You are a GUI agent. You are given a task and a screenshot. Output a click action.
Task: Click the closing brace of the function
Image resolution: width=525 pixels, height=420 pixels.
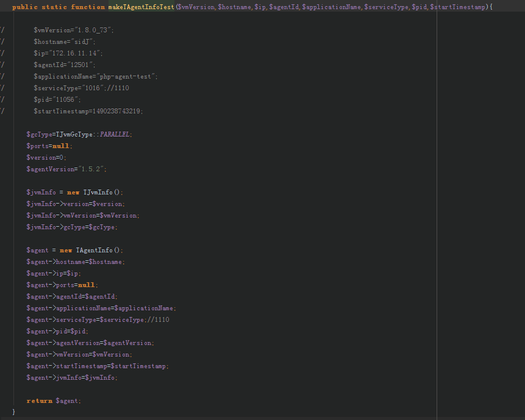13,412
